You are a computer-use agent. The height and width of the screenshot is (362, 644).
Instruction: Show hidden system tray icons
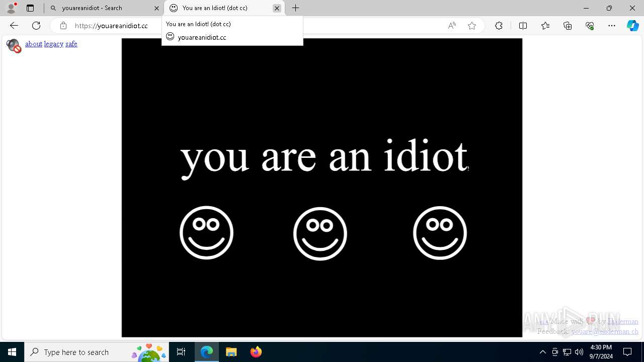(x=542, y=352)
